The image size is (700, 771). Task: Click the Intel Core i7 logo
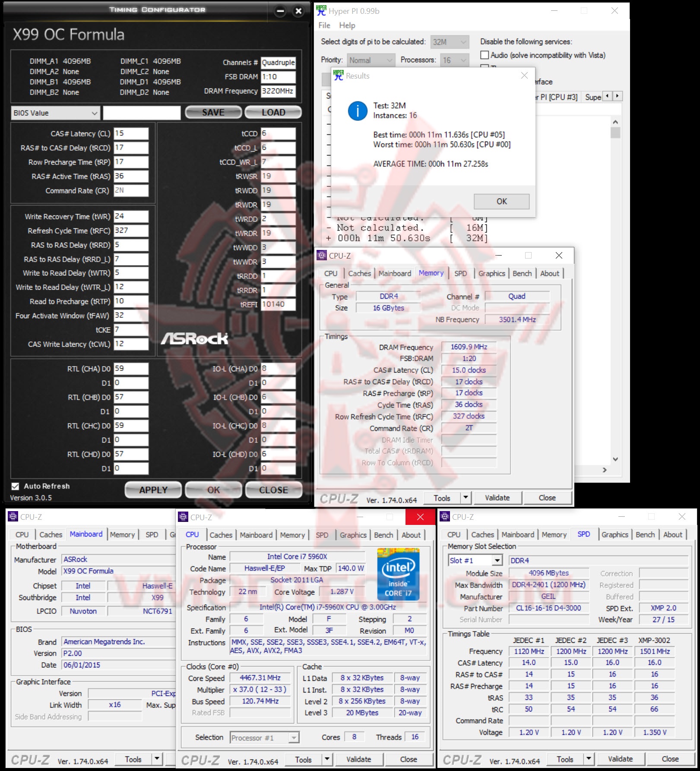pos(398,574)
